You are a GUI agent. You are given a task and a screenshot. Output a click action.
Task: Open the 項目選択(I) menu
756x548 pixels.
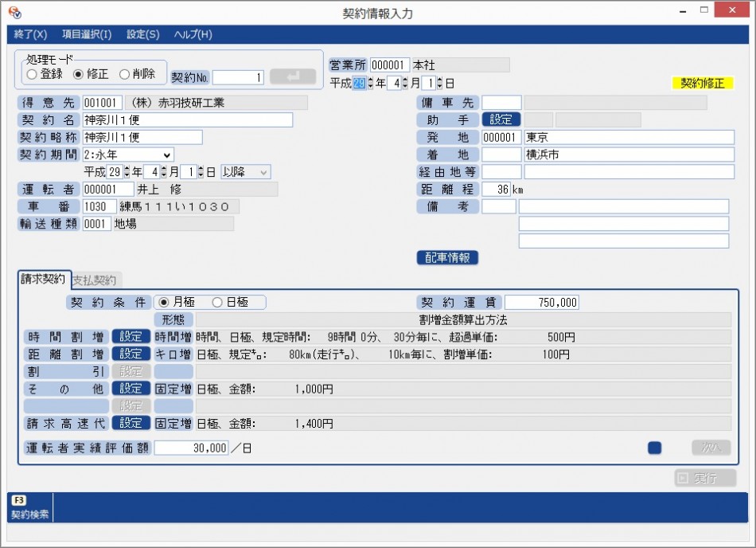pyautogui.click(x=87, y=34)
